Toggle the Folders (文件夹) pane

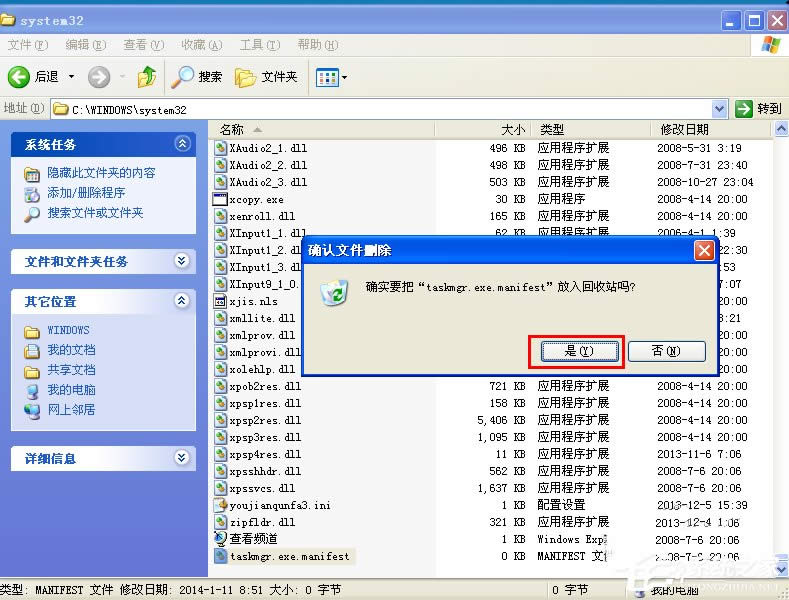coord(266,77)
